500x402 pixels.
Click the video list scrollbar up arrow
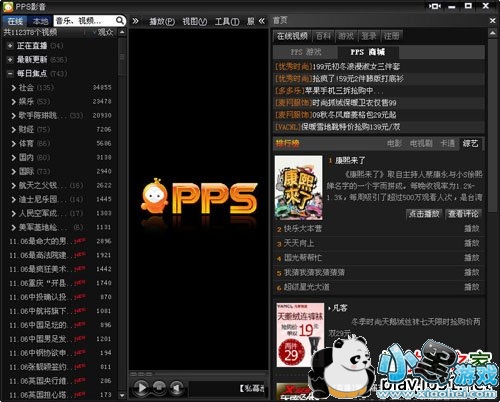pyautogui.click(x=122, y=32)
